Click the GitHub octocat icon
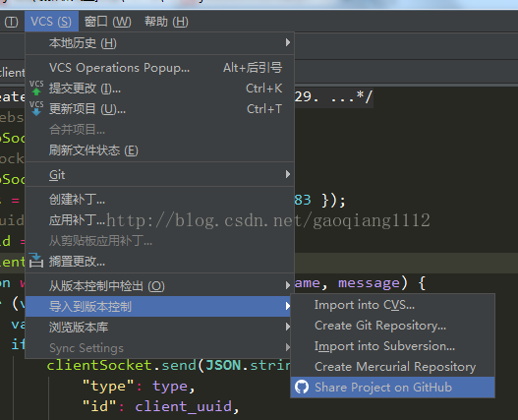 coord(302,387)
